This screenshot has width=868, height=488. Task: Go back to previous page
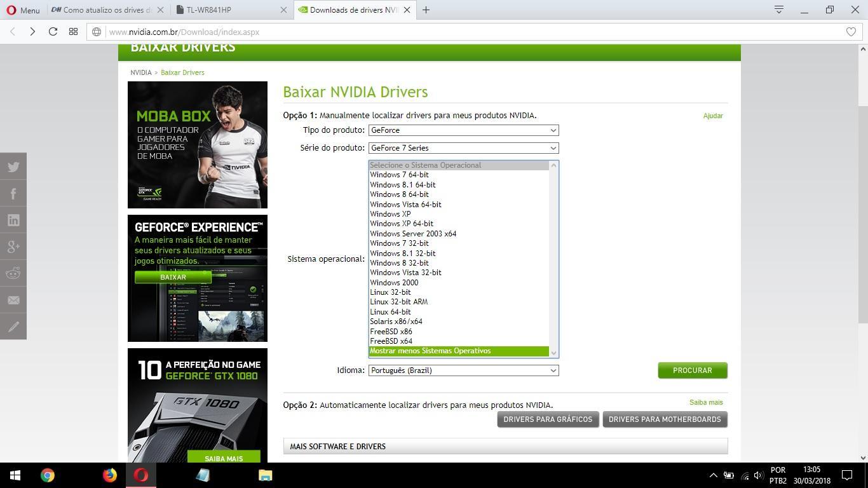tap(12, 32)
